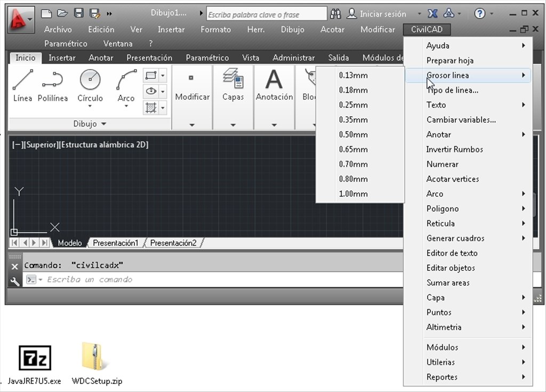
Task: Choose Preparar hoja in CivilCAD menu
Action: 468,61
